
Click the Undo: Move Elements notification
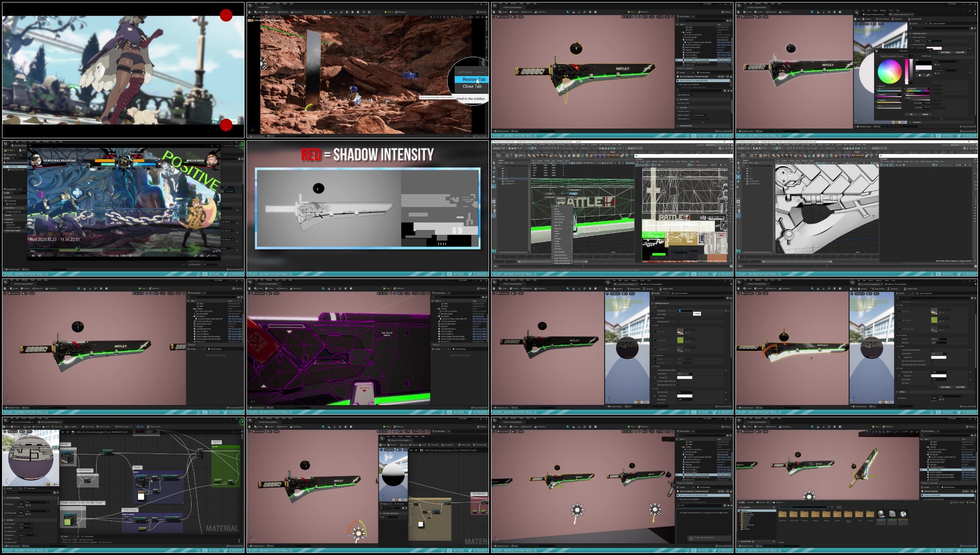(709, 538)
